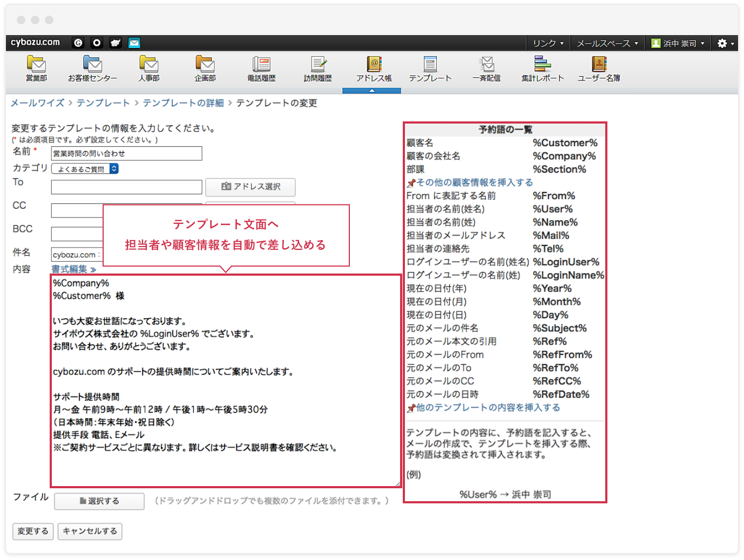Click その他の顧客情報を挿入する link

tap(474, 182)
